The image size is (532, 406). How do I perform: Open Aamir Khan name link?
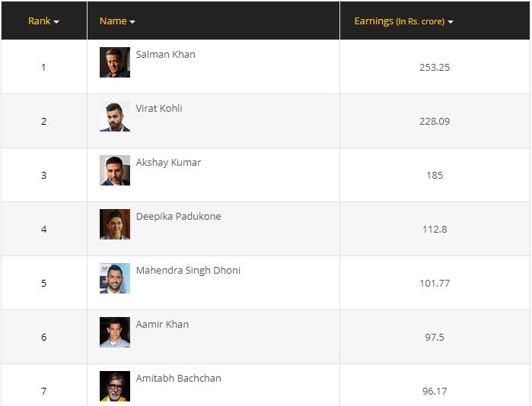(162, 325)
